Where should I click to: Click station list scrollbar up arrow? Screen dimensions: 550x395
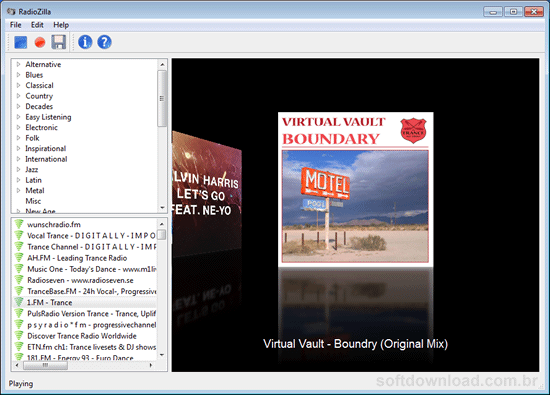point(162,224)
